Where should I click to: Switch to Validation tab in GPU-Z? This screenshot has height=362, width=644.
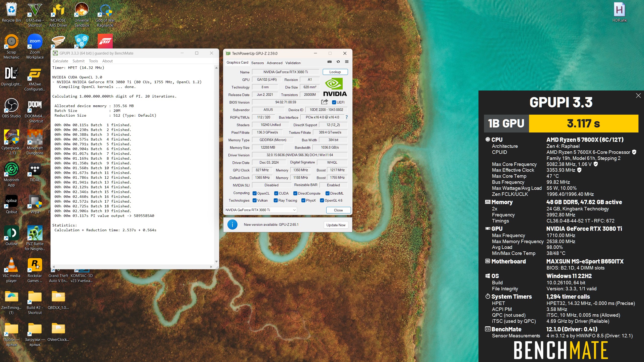pyautogui.click(x=293, y=63)
